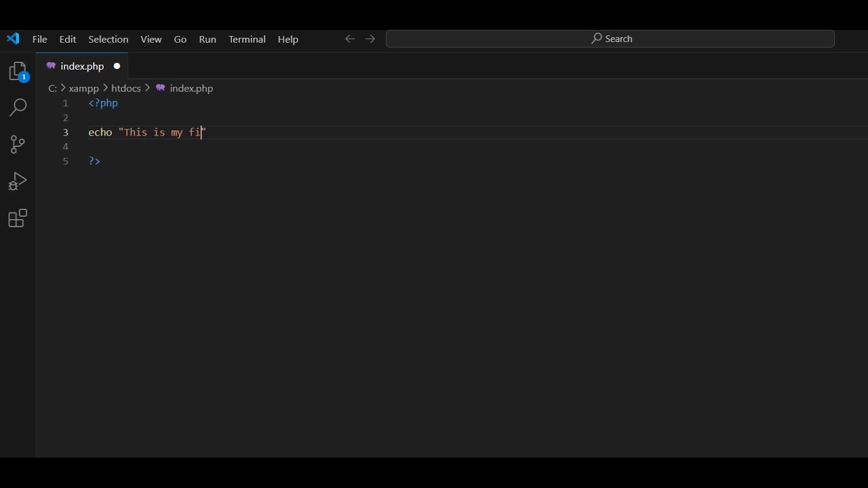Viewport: 868px width, 488px height.
Task: Open the View menu
Action: pos(151,39)
